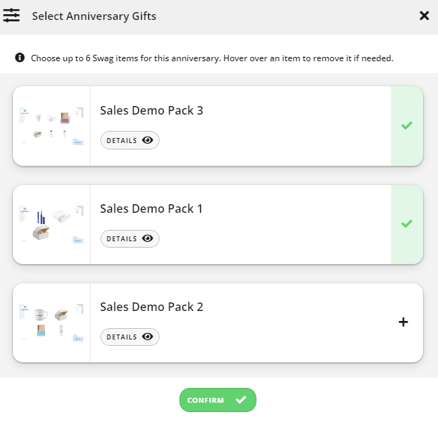Click the info icon beside instructions
Viewport: 438px width, 427px height.
pos(20,58)
